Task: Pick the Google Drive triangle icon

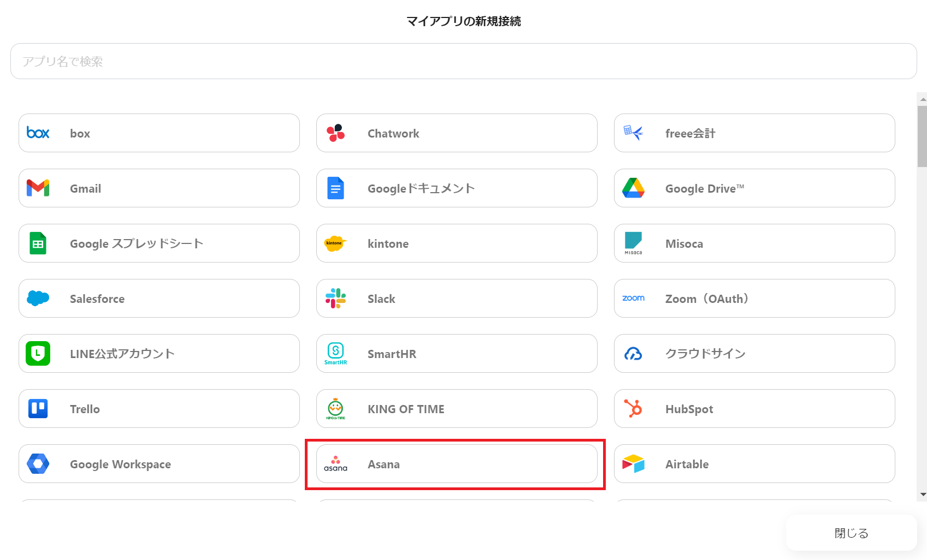Action: [633, 188]
